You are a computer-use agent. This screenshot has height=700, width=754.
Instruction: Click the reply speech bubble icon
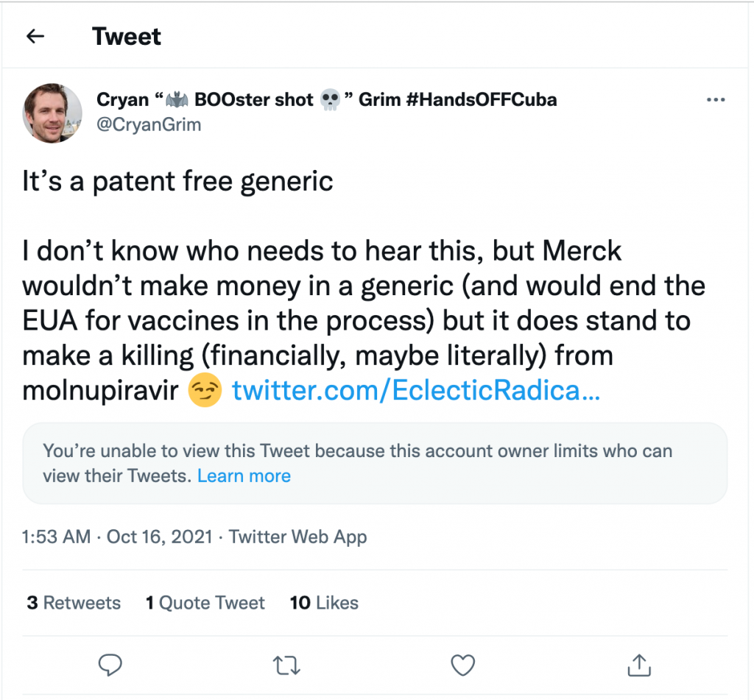tap(110, 665)
